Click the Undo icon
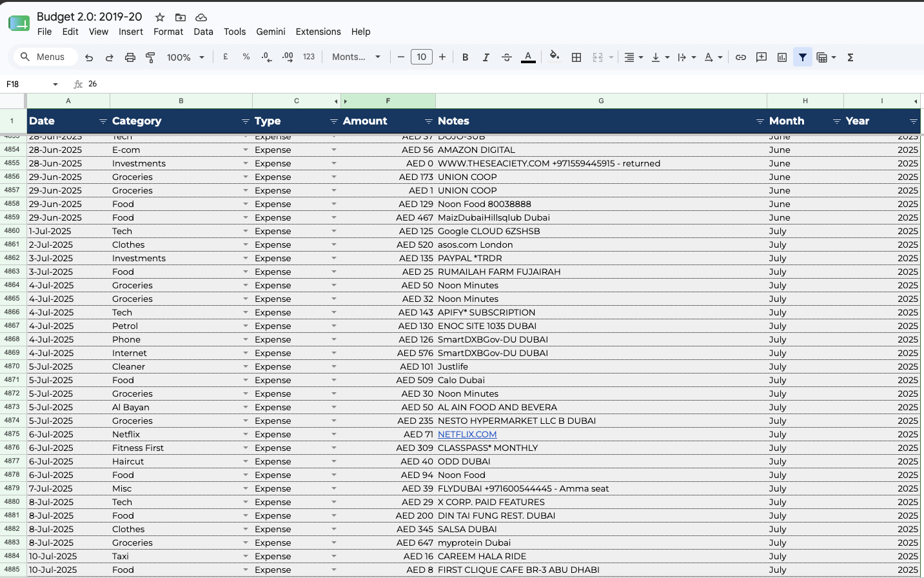Screen dimensions: 924x578 pos(89,57)
